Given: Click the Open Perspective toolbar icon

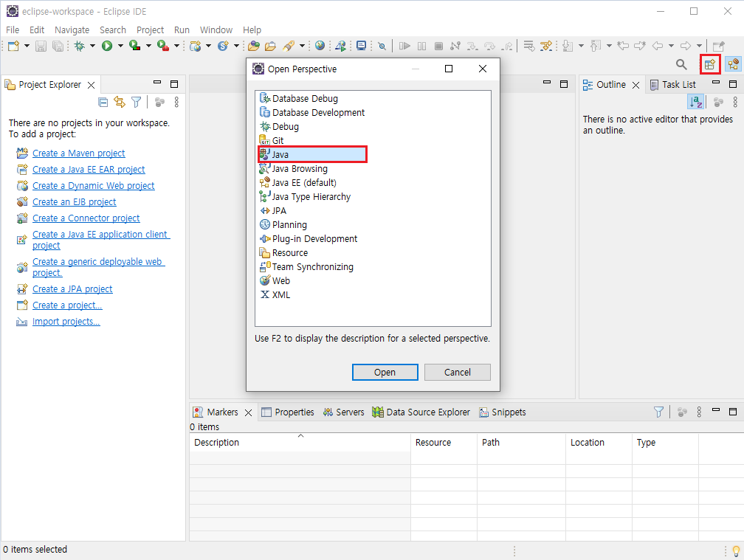Looking at the screenshot, I should 710,64.
